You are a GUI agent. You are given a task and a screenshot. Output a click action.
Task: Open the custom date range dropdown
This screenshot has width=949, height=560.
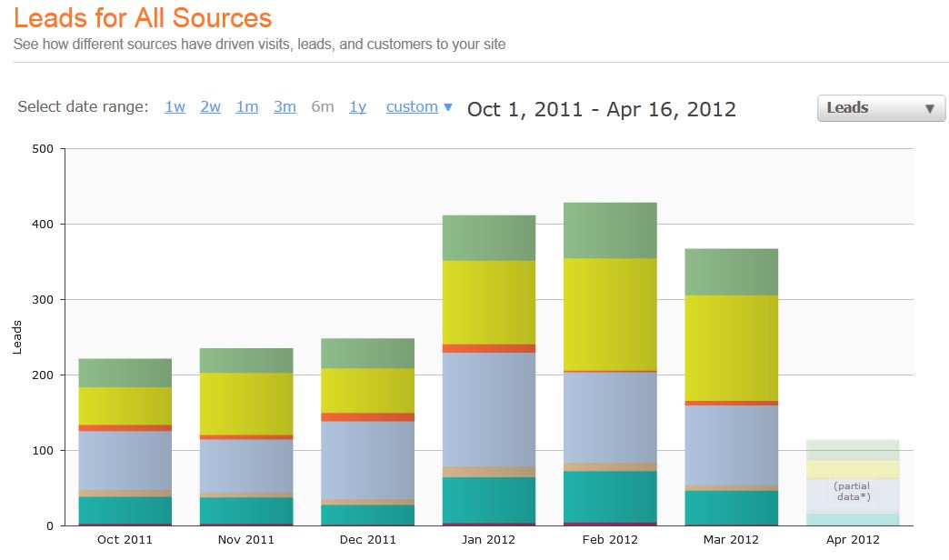(418, 107)
